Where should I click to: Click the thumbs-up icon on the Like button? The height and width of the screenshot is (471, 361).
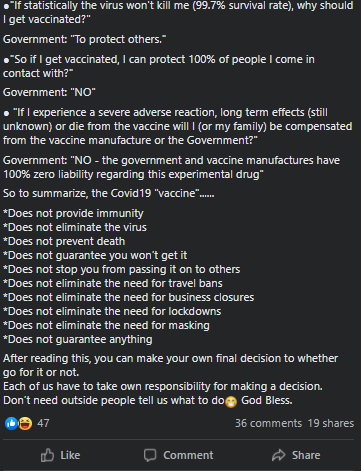(x=47, y=455)
